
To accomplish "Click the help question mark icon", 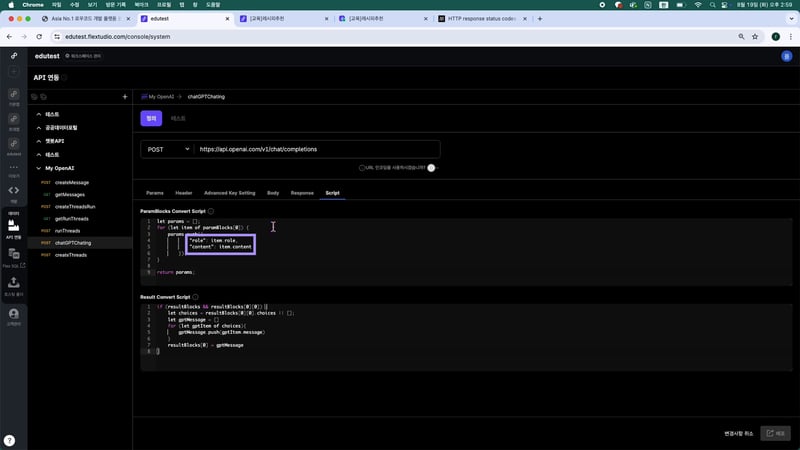I will [9, 440].
